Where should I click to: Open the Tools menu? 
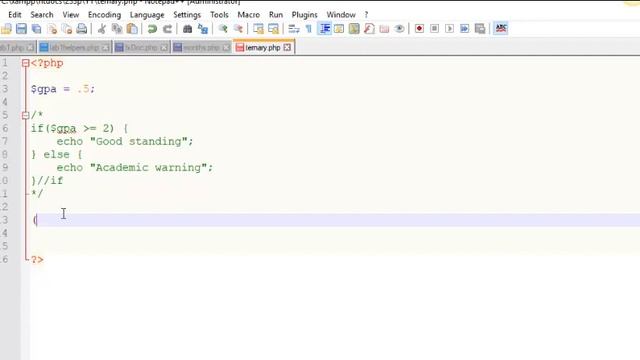(x=219, y=15)
